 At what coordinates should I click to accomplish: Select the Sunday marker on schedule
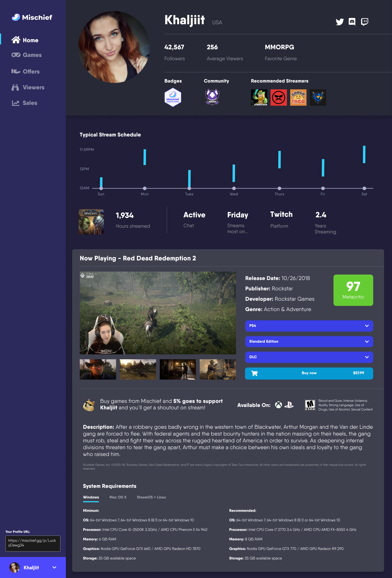click(101, 188)
